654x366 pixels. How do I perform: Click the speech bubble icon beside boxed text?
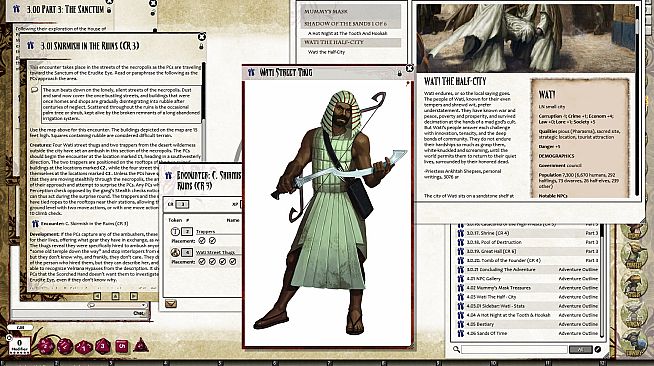[x=35, y=90]
